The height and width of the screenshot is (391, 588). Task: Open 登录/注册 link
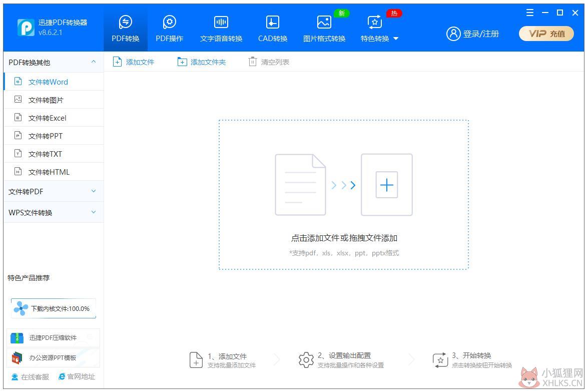coord(481,34)
